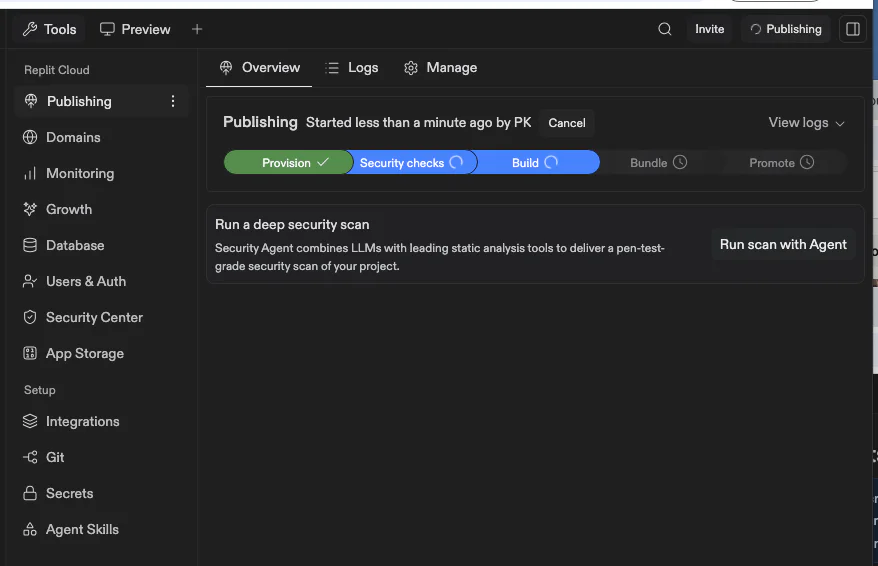Click the Secrets lock icon
This screenshot has width=878, height=566.
pyautogui.click(x=30, y=493)
